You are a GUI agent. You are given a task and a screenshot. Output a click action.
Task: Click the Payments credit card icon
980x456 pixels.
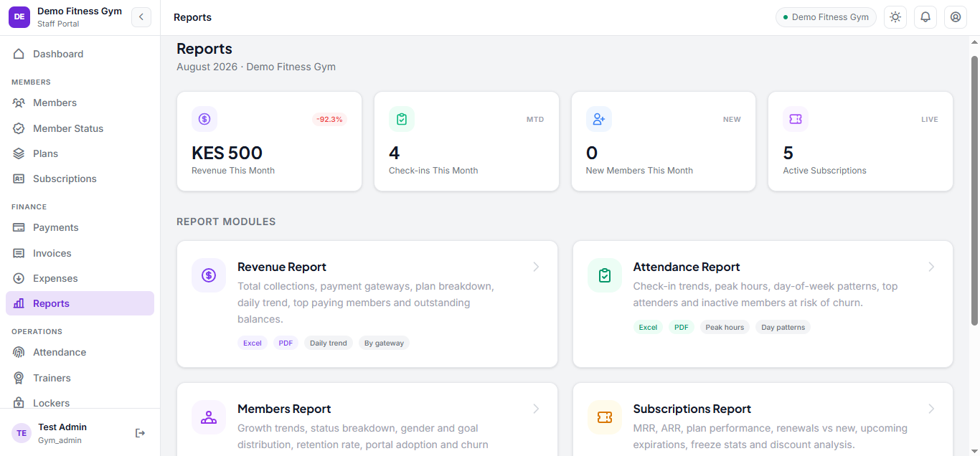[19, 227]
